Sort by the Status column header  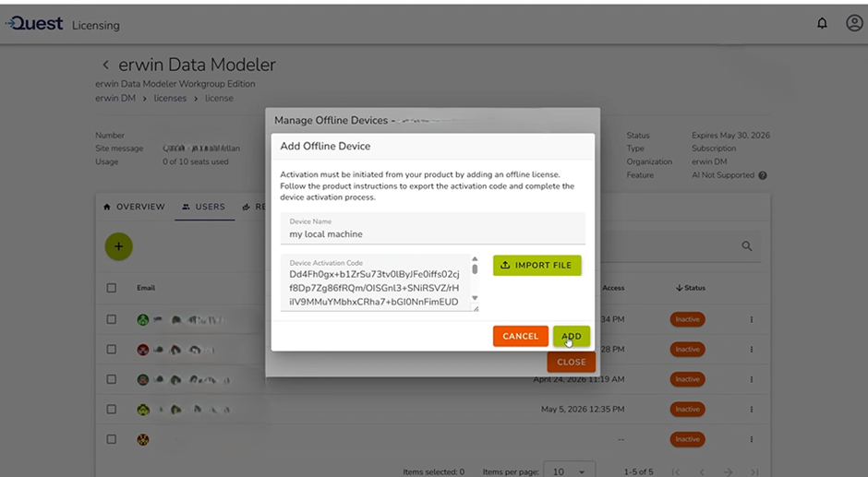coord(691,288)
